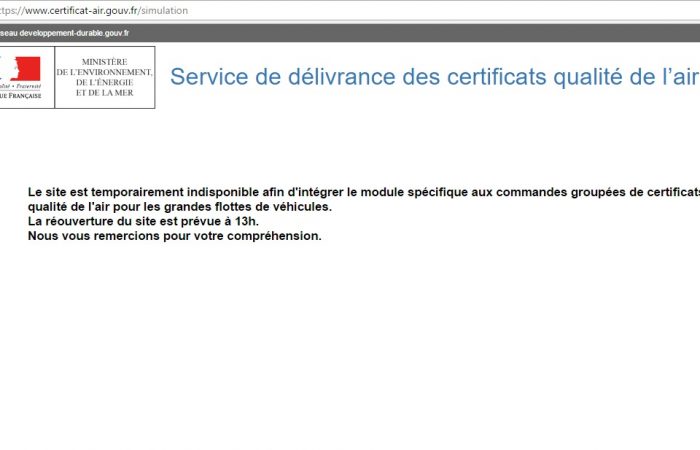Select the 'Nous vous remercions pour votre compréhension.' line

[175, 236]
